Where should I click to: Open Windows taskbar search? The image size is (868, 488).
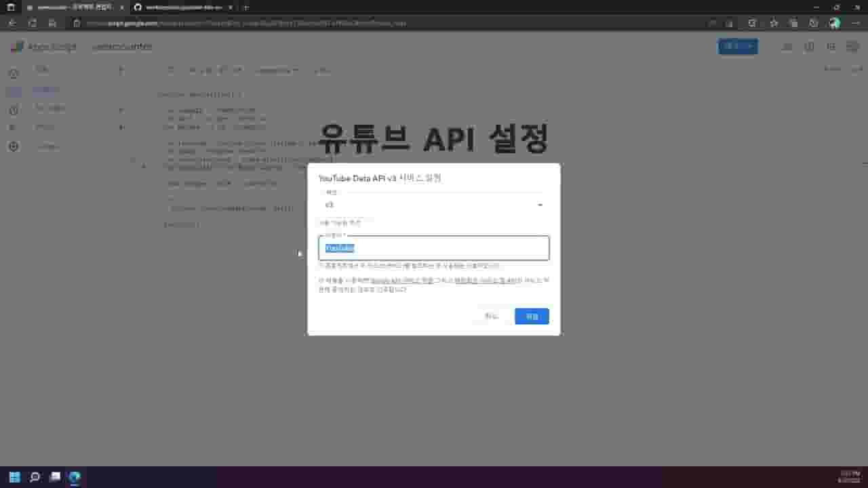point(35,477)
